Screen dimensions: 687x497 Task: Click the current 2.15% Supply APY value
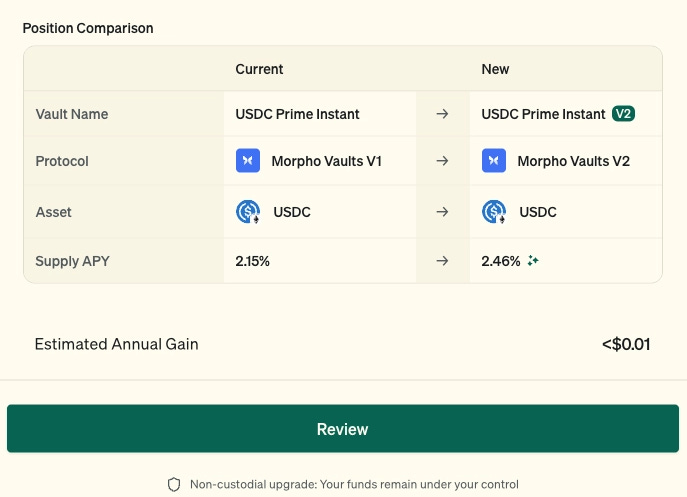click(253, 261)
